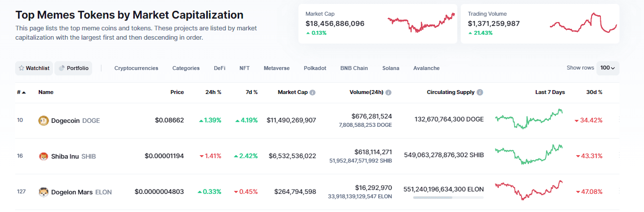The width and height of the screenshot is (644, 212).
Task: Click the Dogecoin coin logo icon
Action: click(44, 120)
